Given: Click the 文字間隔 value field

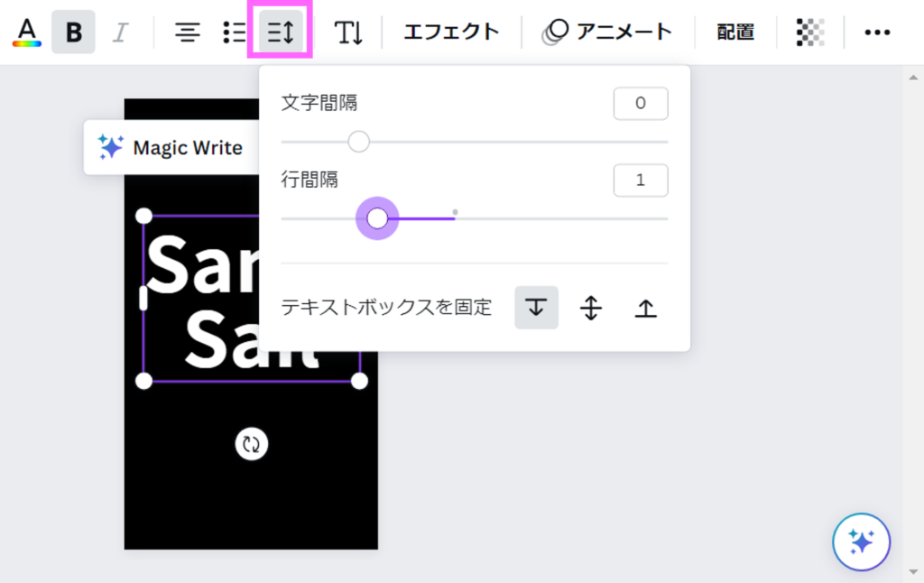Looking at the screenshot, I should pos(641,104).
